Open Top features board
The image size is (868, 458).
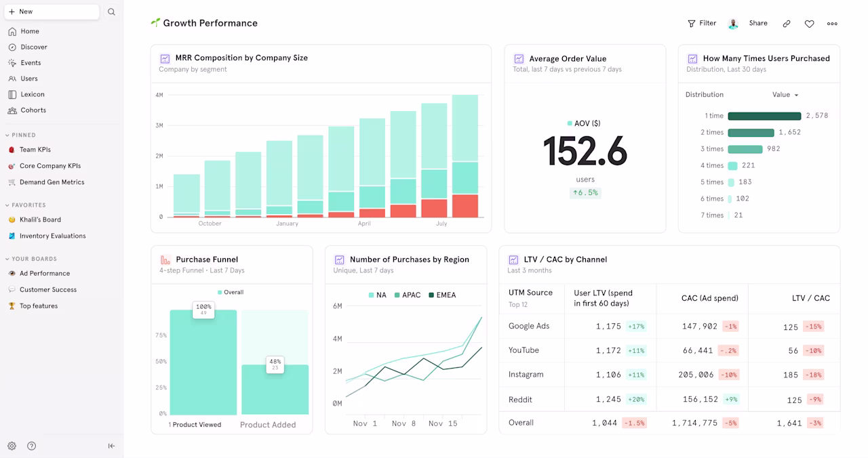coord(39,306)
